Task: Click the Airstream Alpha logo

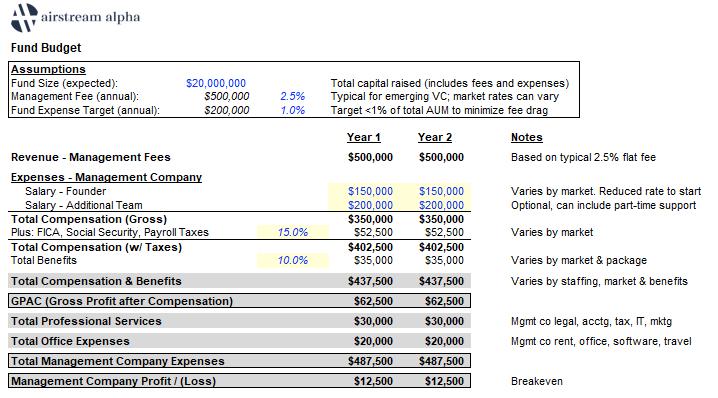Action: pos(76,18)
